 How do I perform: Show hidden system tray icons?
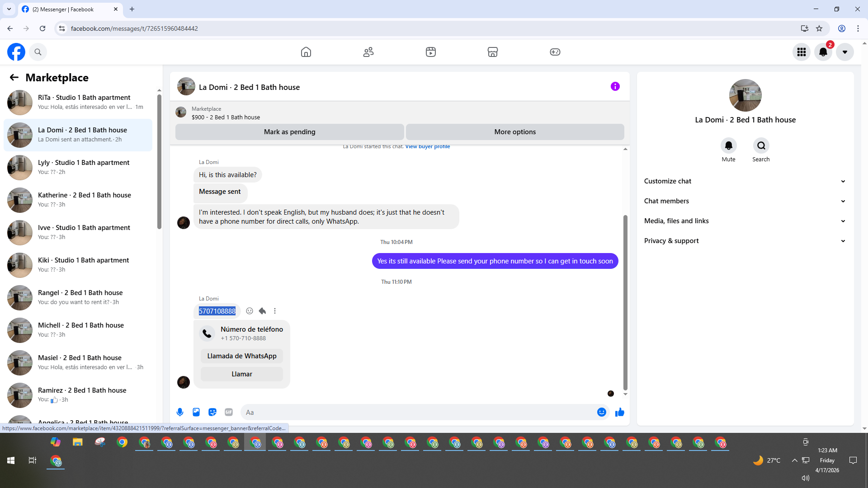coord(794,460)
